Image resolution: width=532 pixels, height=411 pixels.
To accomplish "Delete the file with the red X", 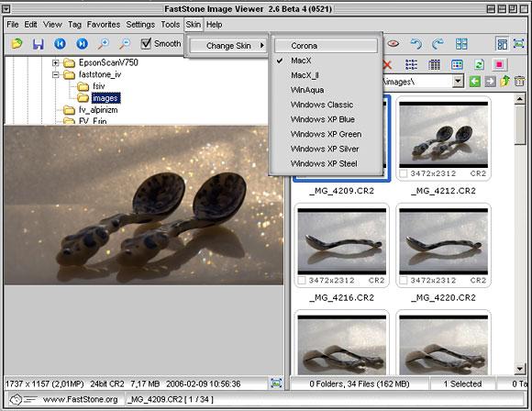I will click(x=387, y=64).
